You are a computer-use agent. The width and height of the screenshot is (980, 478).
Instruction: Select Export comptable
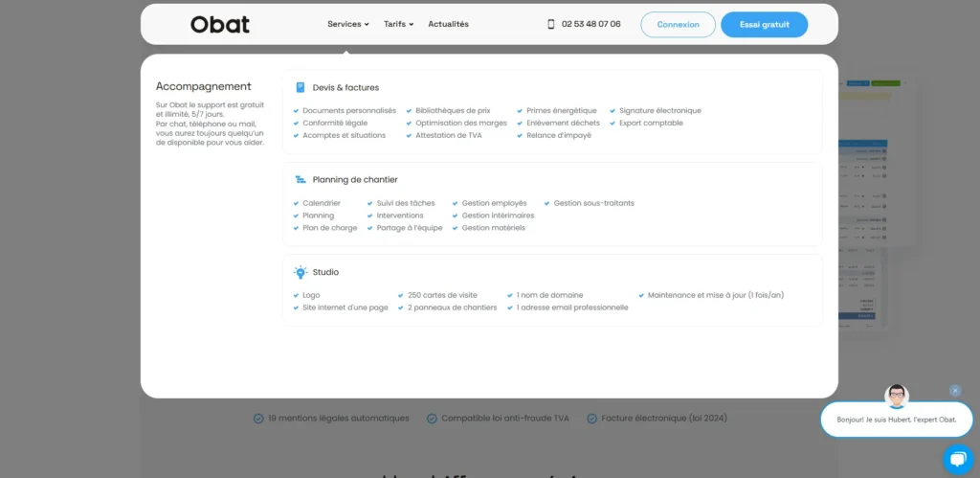click(651, 124)
